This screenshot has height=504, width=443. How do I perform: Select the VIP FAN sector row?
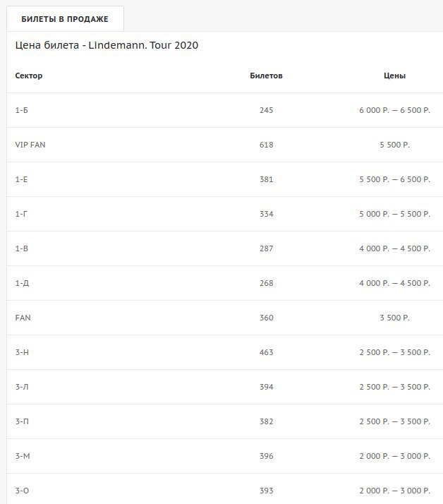(x=225, y=145)
